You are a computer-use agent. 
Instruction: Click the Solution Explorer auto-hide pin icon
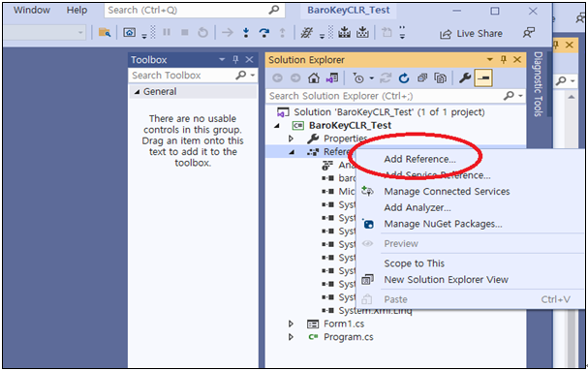[x=504, y=60]
